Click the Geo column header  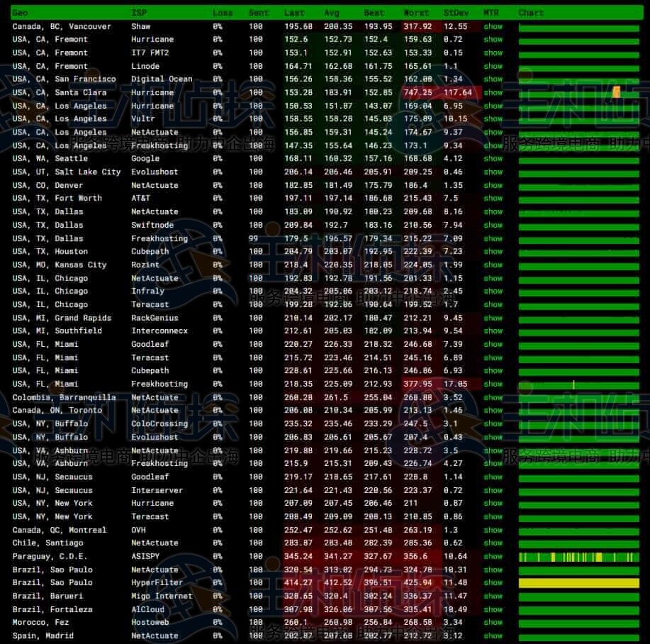point(20,13)
